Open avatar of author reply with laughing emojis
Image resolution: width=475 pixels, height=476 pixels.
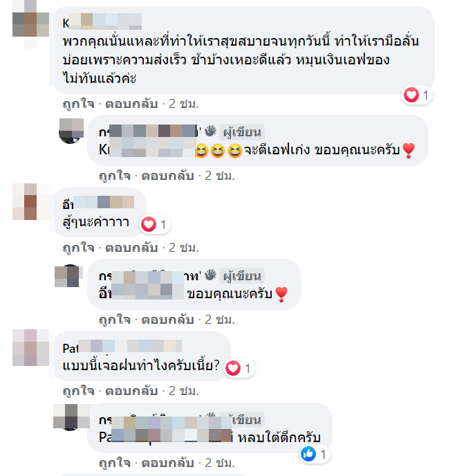[x=71, y=131]
